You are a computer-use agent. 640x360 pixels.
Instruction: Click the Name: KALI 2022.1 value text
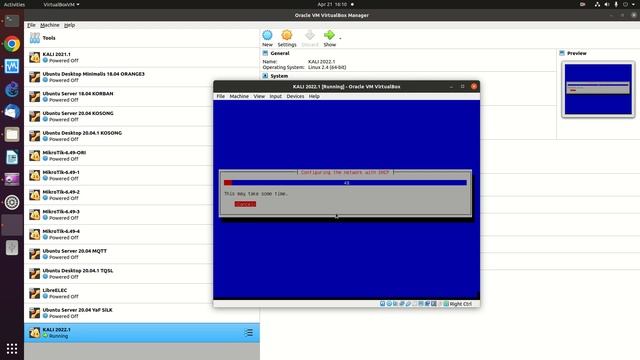click(x=322, y=62)
